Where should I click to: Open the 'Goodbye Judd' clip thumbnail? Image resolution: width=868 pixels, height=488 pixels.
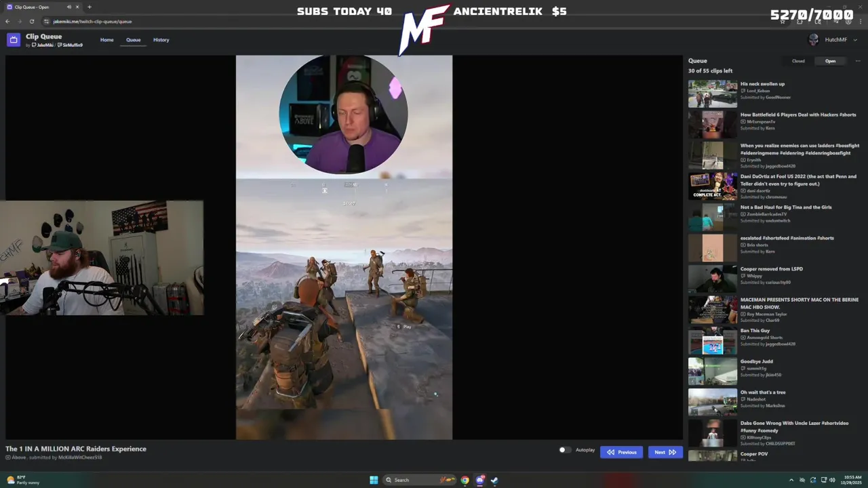pos(713,371)
